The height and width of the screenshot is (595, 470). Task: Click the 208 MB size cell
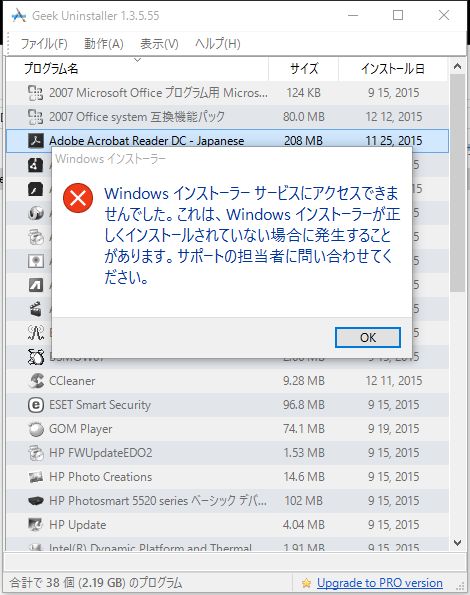pyautogui.click(x=303, y=141)
